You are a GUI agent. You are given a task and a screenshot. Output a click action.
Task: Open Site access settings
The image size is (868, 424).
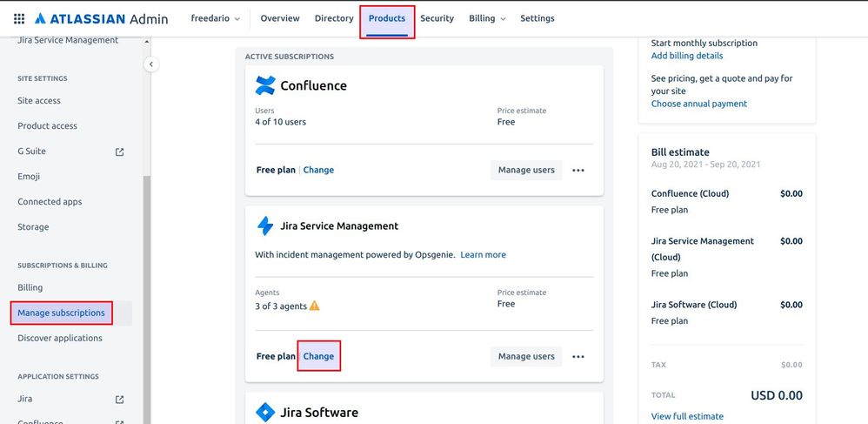pos(39,101)
